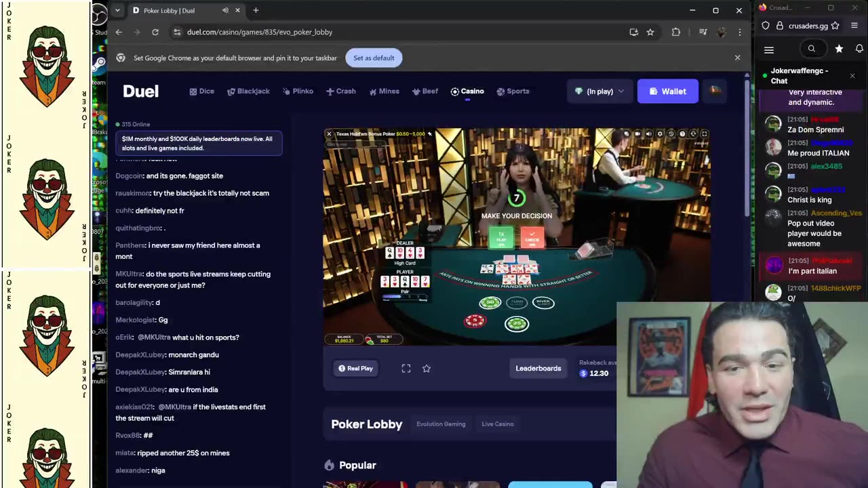Expand game with the fullscreen icon below video
Image resolution: width=868 pixels, height=488 pixels.
(406, 368)
